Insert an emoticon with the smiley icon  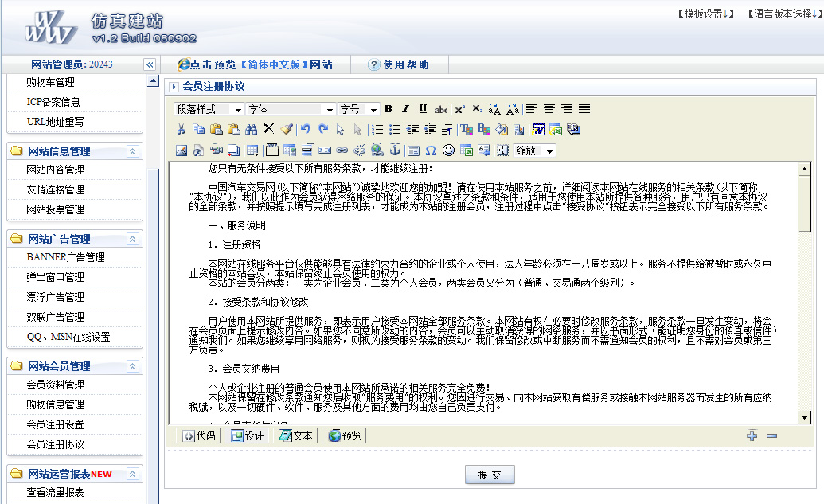click(x=448, y=150)
